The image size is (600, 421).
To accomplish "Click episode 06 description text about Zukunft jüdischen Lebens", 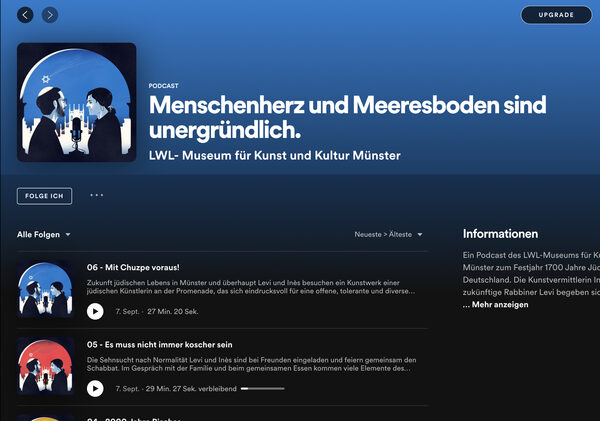I will 251,287.
